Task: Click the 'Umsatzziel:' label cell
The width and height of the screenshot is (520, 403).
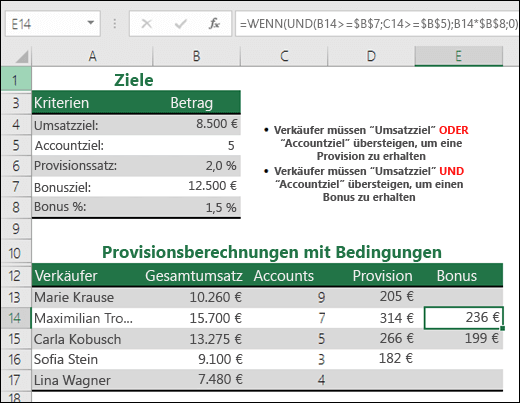Action: pos(92,125)
